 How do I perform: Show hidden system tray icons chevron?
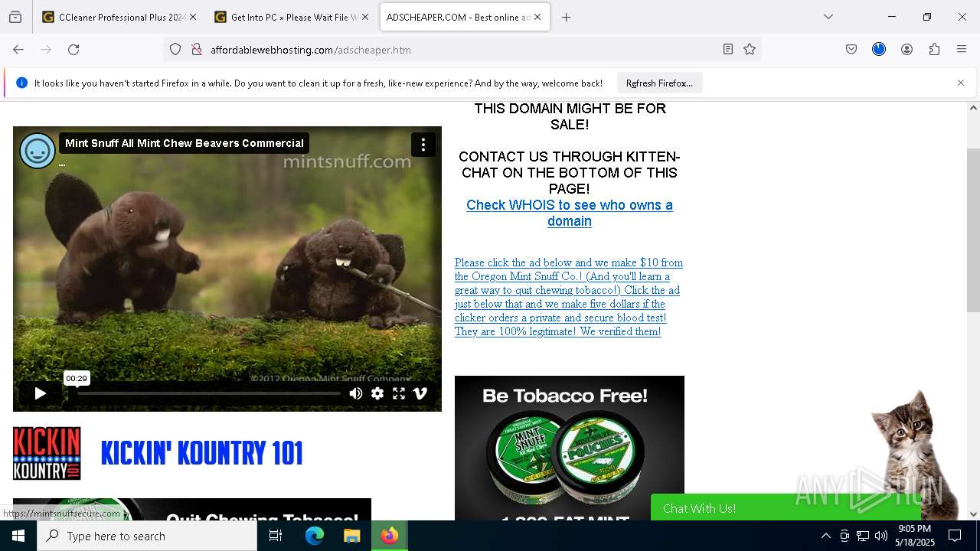point(825,536)
